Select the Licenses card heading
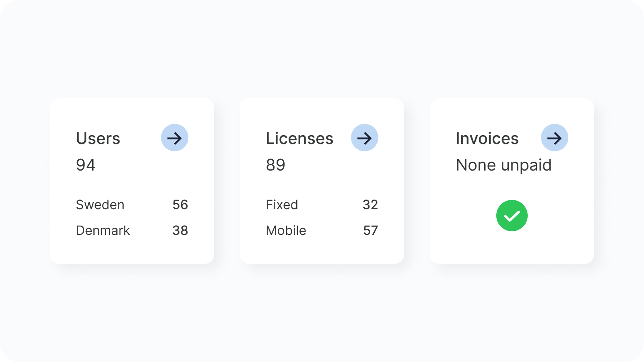 point(299,138)
